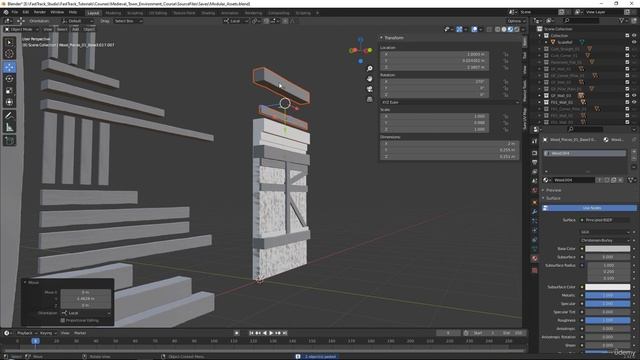Switch to the Modeling workspace tab
The height and width of the screenshot is (360, 640).
pyautogui.click(x=113, y=13)
